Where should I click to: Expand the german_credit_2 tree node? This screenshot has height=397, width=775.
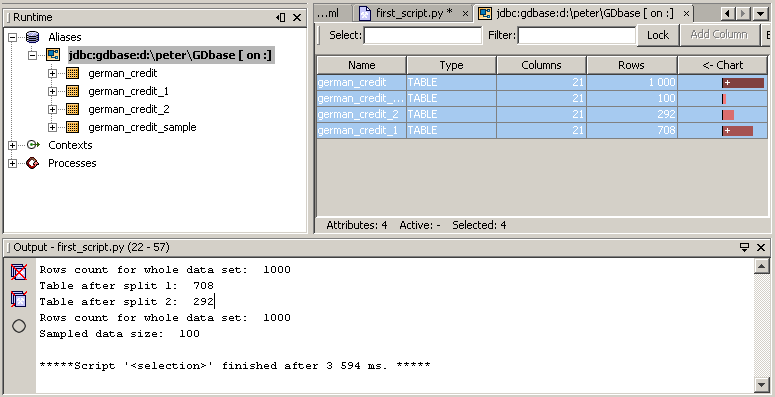(52, 109)
